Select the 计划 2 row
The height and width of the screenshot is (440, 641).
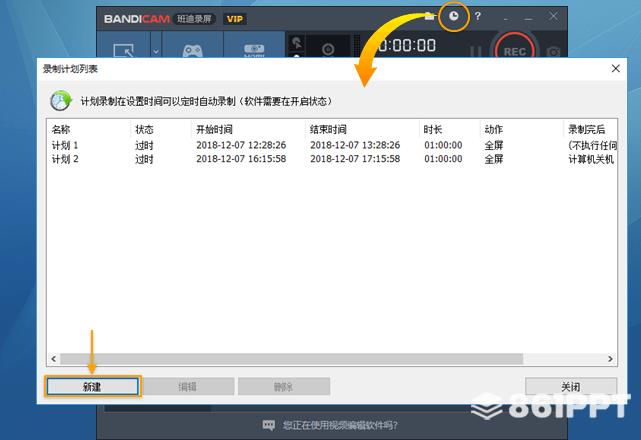(332, 159)
